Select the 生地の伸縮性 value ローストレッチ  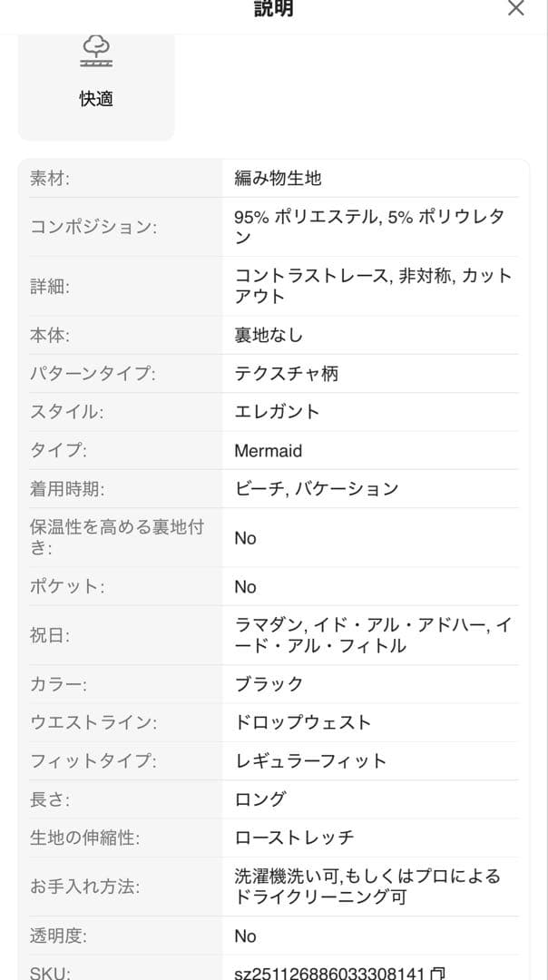pyautogui.click(x=294, y=838)
